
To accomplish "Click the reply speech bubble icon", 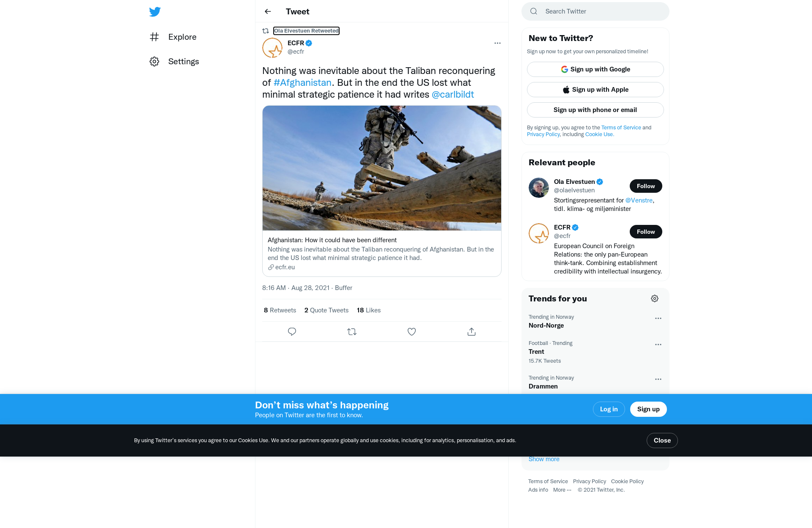I will pos(292,332).
